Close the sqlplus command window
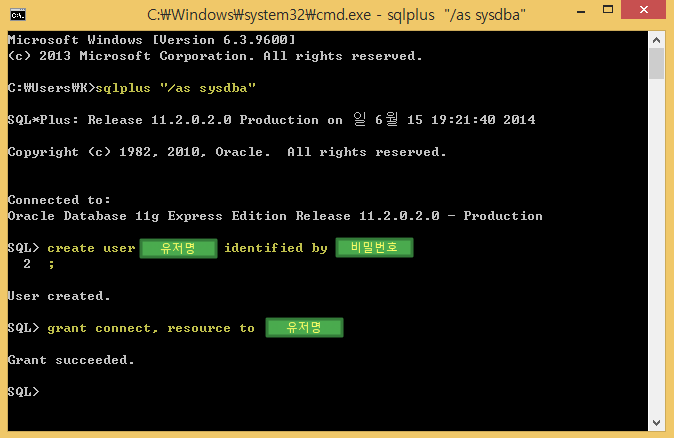674x438 pixels. pyautogui.click(x=643, y=10)
